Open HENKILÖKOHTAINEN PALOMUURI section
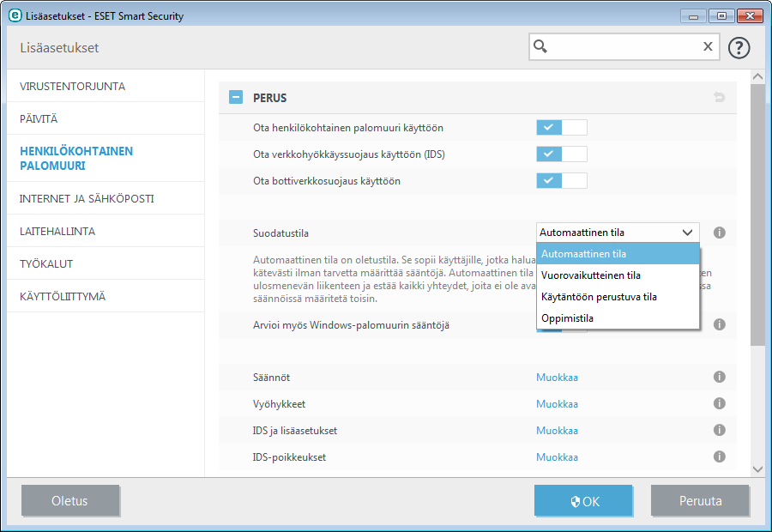Screen dimensions: 772x532 click(106, 158)
